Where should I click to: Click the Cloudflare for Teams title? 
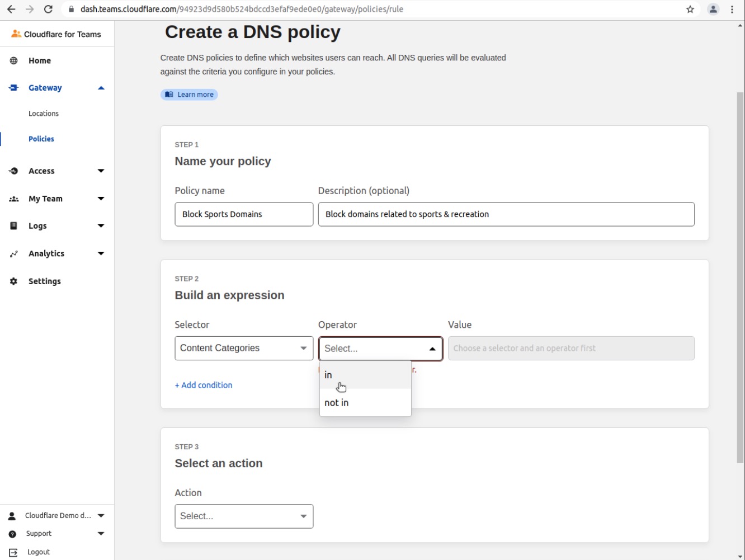click(x=63, y=34)
